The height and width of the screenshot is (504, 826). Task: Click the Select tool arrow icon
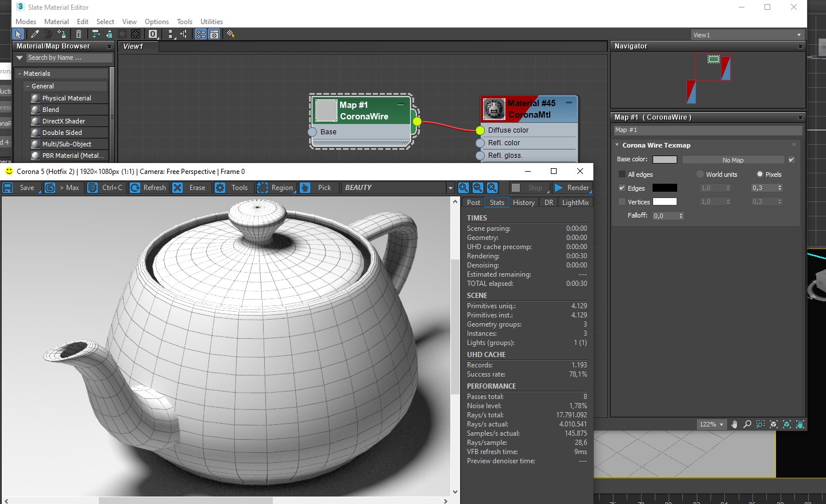(19, 34)
